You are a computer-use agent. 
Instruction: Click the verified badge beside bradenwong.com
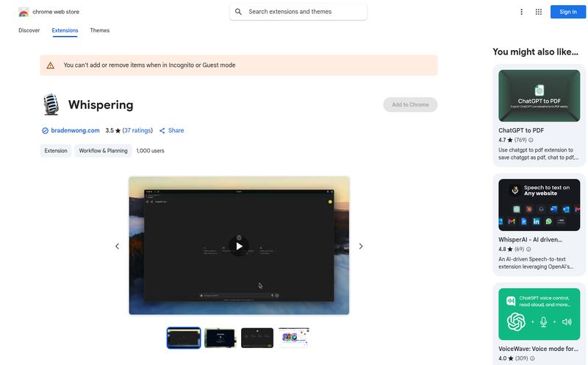[x=45, y=131]
